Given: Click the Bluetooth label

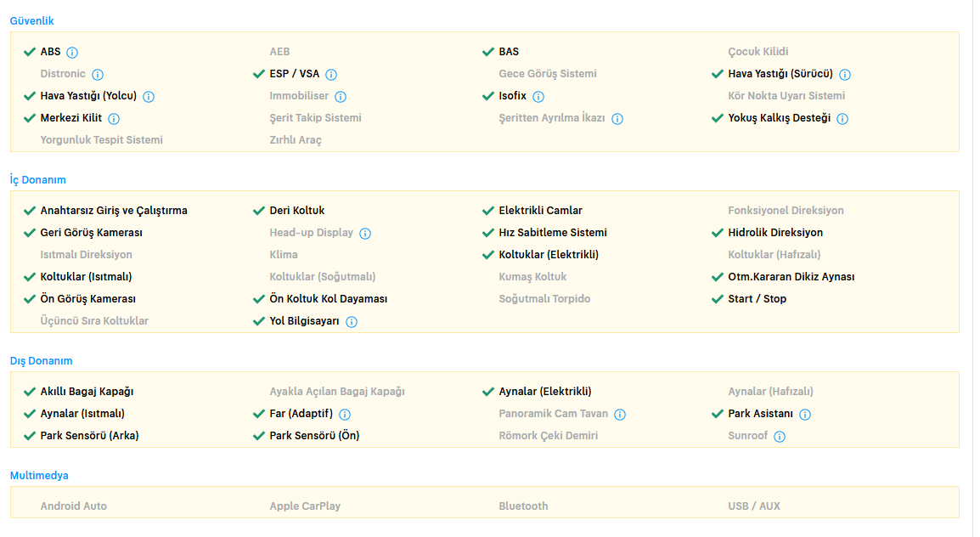Looking at the screenshot, I should pos(523,506).
